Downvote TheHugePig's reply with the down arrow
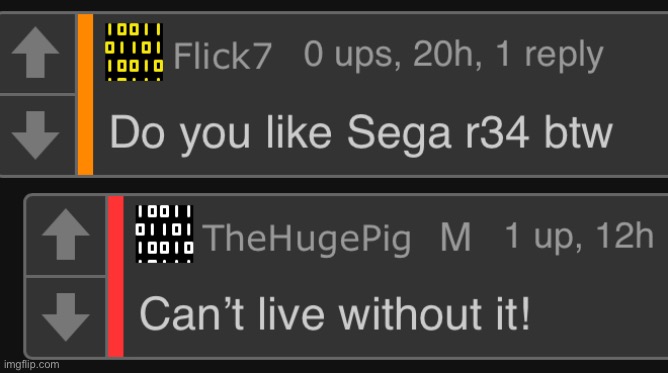Screen dimensions: 668x373 click(66, 317)
